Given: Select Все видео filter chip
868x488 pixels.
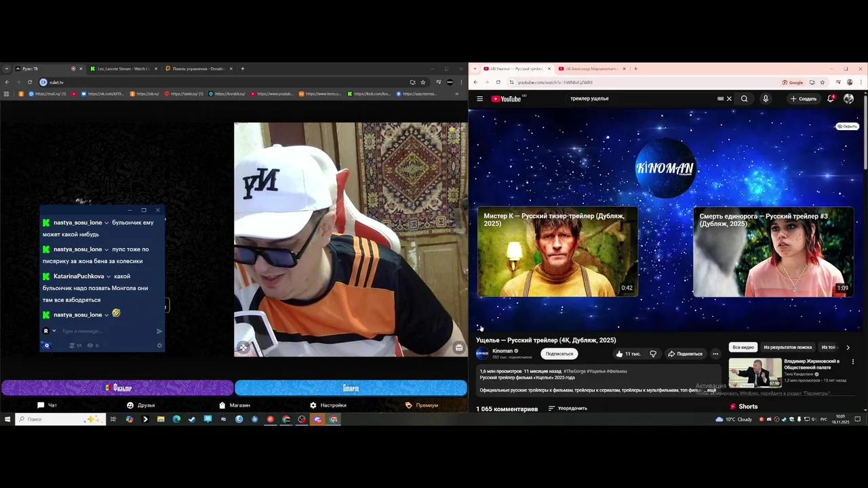Looking at the screenshot, I should click(743, 347).
